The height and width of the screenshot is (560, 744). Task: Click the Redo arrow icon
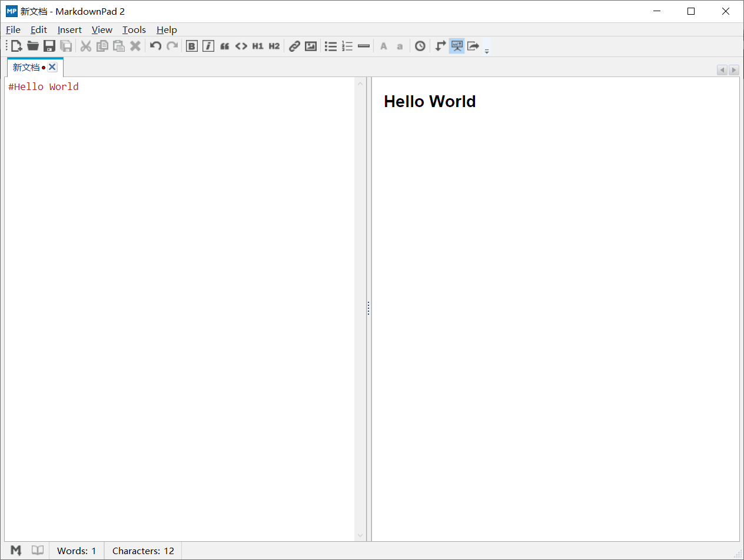[x=172, y=46]
